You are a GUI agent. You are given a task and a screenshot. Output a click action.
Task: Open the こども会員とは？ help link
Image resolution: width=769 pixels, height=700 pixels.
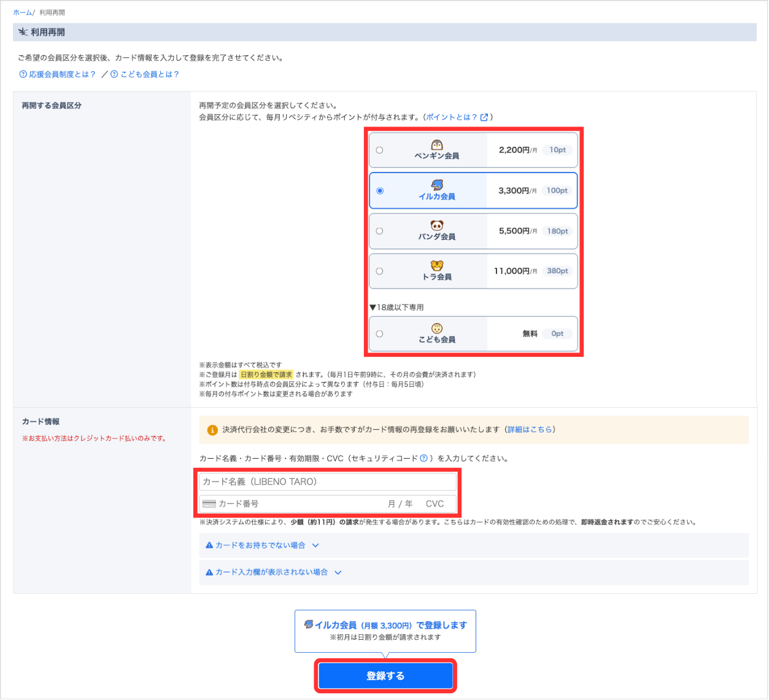[145, 74]
